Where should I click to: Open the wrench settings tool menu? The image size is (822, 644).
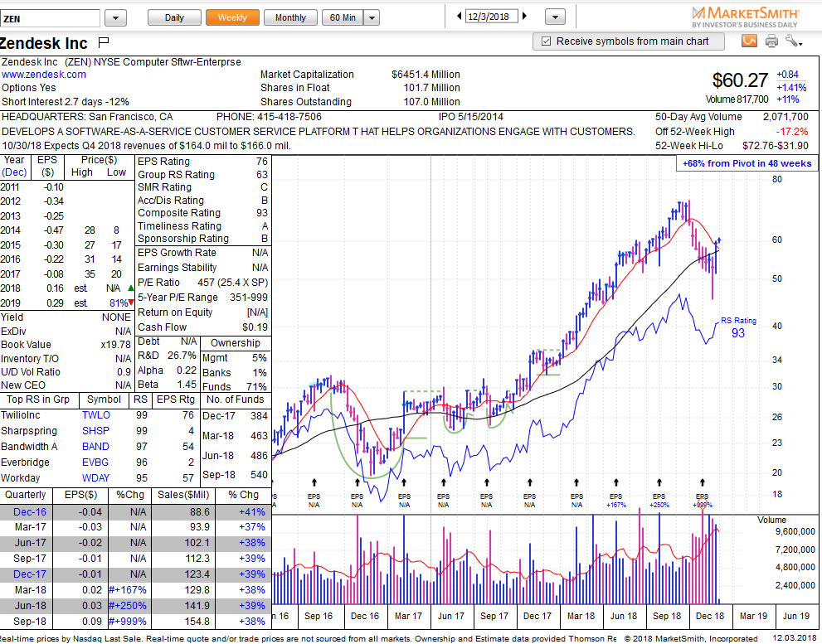pos(793,41)
